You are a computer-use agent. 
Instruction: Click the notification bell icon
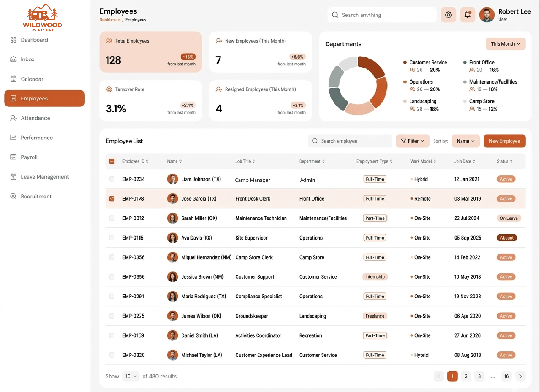click(x=468, y=15)
